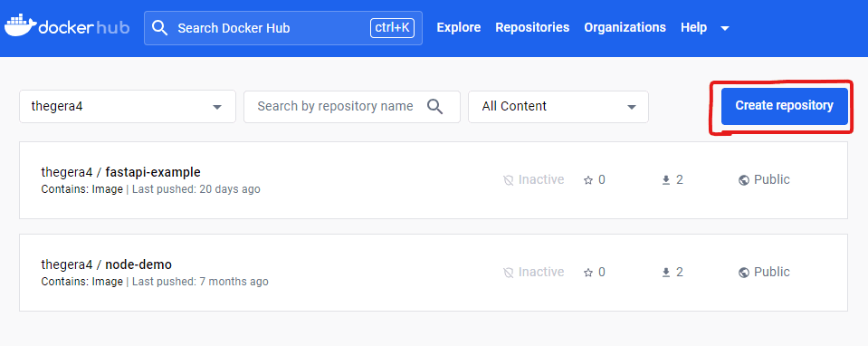Click magnifier icon in repository name search
Viewport: 868px width, 346px height.
(435, 106)
